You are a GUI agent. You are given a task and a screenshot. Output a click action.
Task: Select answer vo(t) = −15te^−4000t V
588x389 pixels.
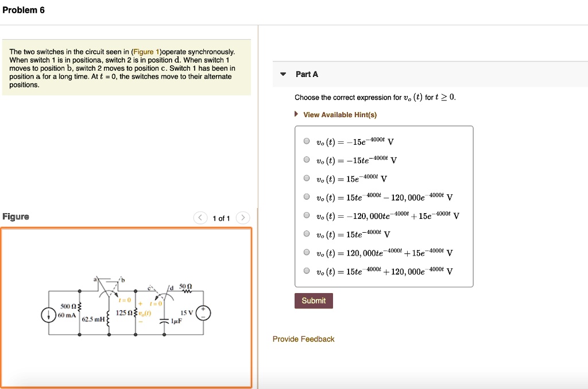(x=306, y=159)
